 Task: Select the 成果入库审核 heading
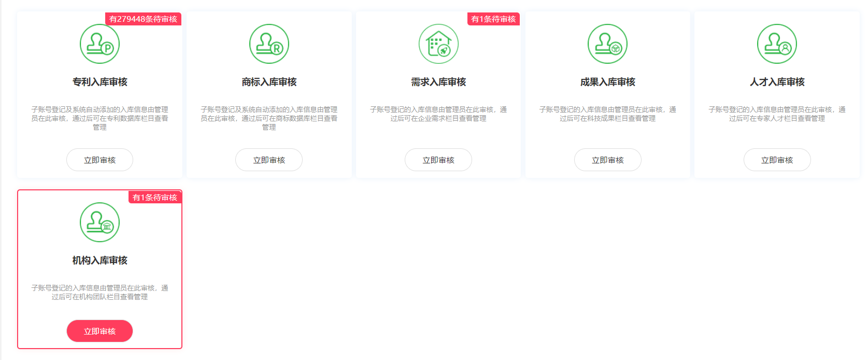point(607,82)
